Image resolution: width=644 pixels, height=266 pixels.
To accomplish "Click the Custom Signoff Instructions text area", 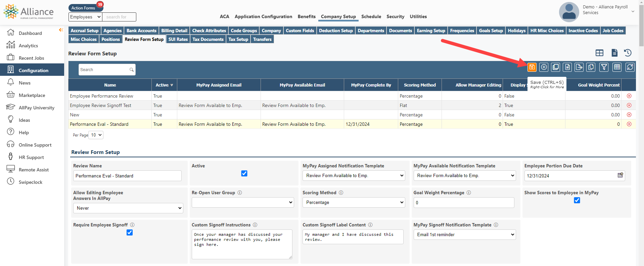I will point(242,244).
